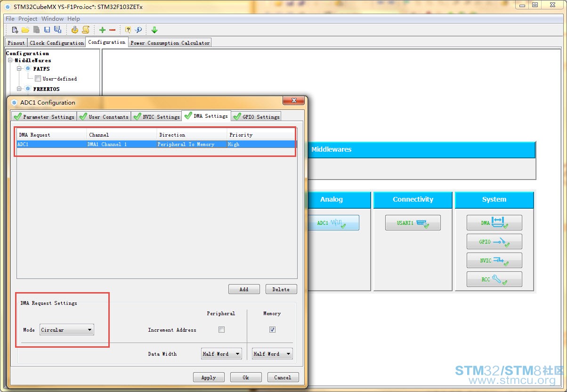Viewport: 567px width, 392px height.
Task: Enable Peripheral increment address checkbox
Action: 221,330
